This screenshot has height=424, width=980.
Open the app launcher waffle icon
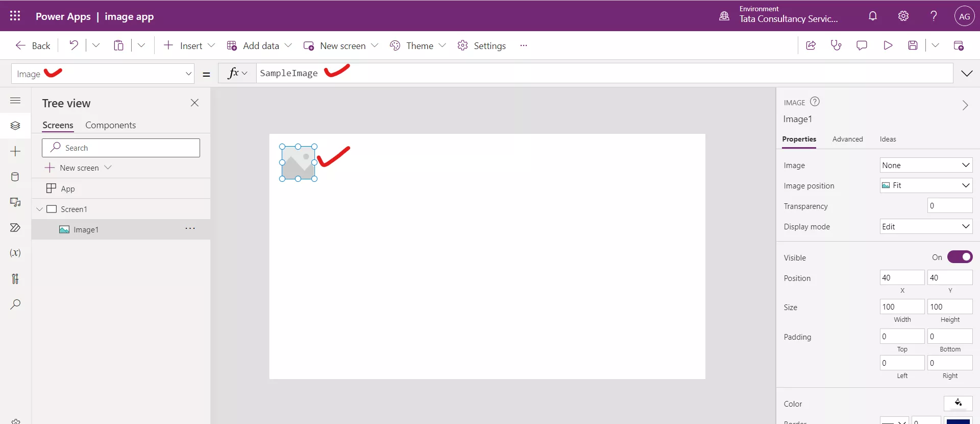(15, 16)
